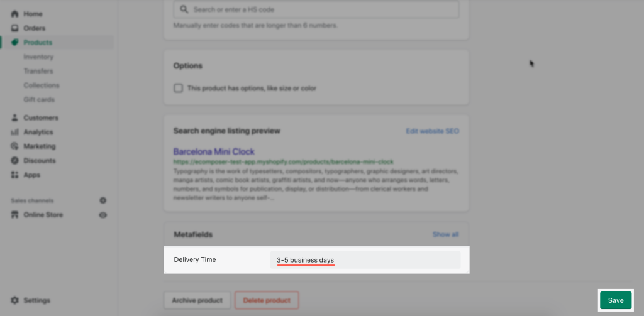Open the Orders inbox icon

point(15,28)
